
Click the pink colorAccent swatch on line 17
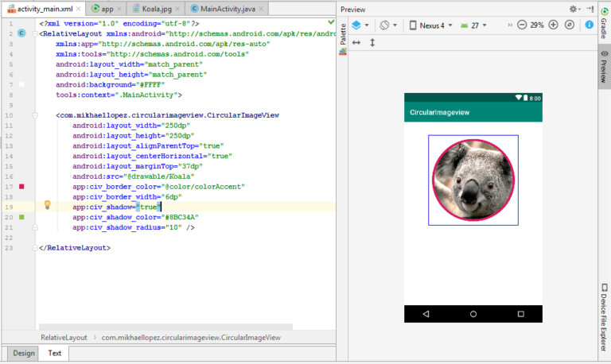21,187
